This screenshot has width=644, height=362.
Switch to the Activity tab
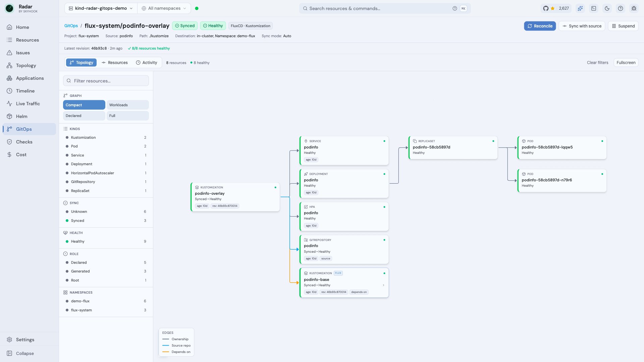146,63
